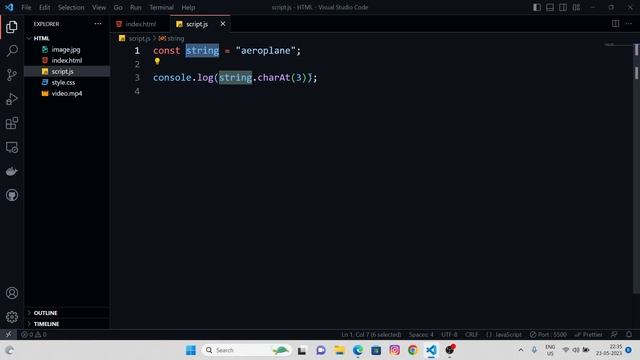Open the Run menu
Image resolution: width=640 pixels, height=360 pixels.
(136, 7)
